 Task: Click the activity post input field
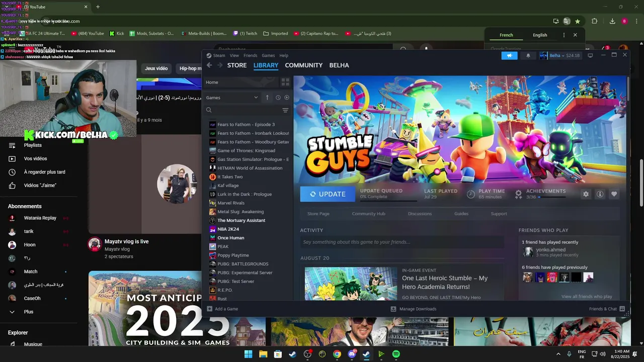click(402, 242)
